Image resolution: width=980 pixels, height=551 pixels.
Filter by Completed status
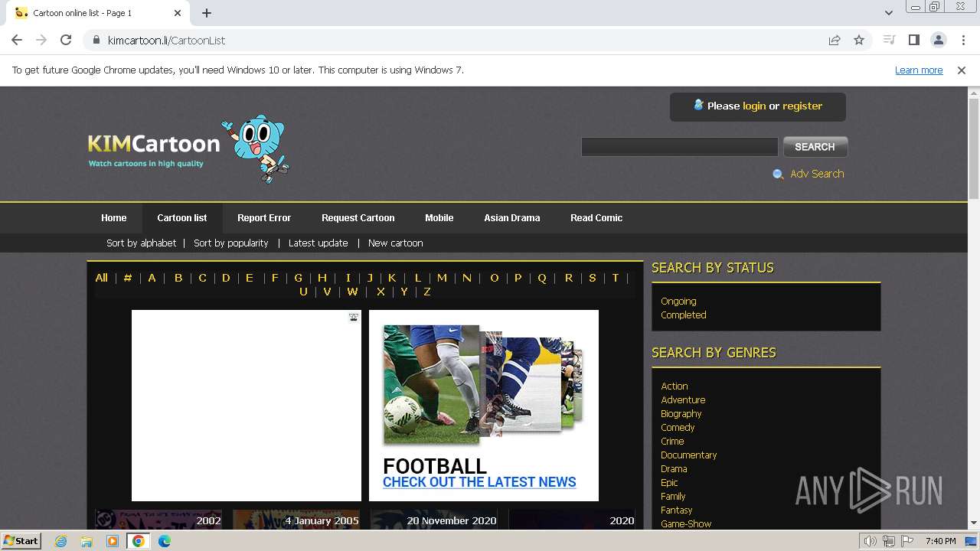pyautogui.click(x=684, y=315)
